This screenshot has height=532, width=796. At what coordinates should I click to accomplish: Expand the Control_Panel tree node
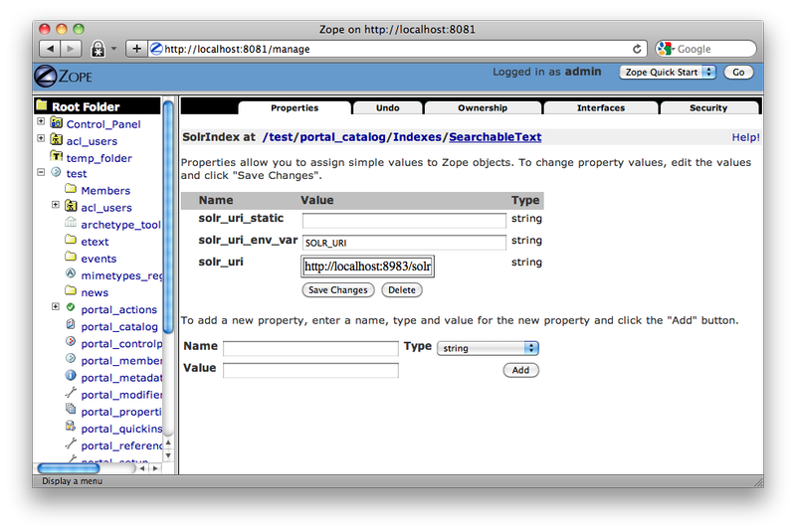pos(41,121)
